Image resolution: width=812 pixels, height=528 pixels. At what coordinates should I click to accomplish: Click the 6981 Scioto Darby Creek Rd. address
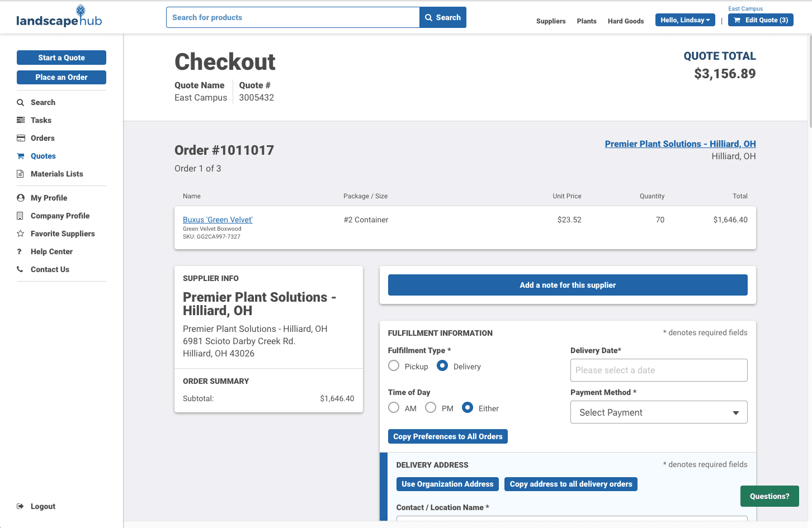pyautogui.click(x=239, y=341)
